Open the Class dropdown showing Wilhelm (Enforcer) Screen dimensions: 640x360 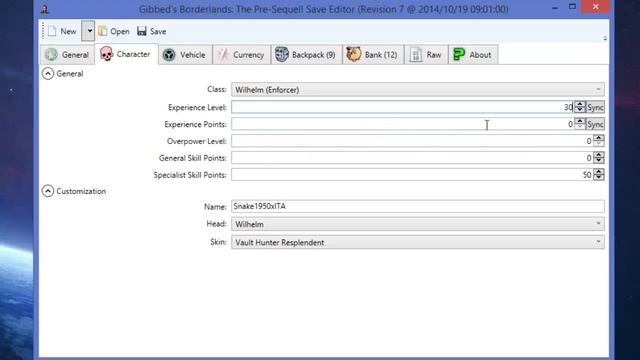point(418,89)
